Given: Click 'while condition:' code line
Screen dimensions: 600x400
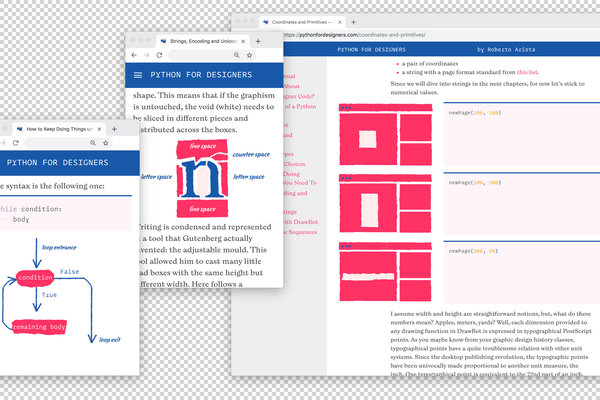Looking at the screenshot, I should pos(31,209).
